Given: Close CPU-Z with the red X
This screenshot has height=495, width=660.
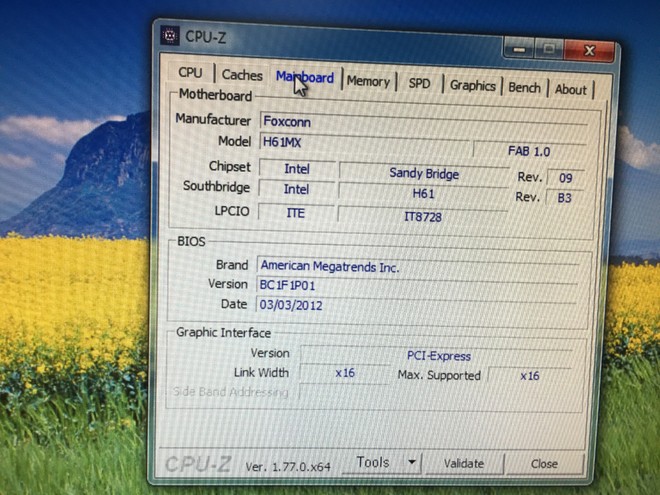Looking at the screenshot, I should coord(589,51).
